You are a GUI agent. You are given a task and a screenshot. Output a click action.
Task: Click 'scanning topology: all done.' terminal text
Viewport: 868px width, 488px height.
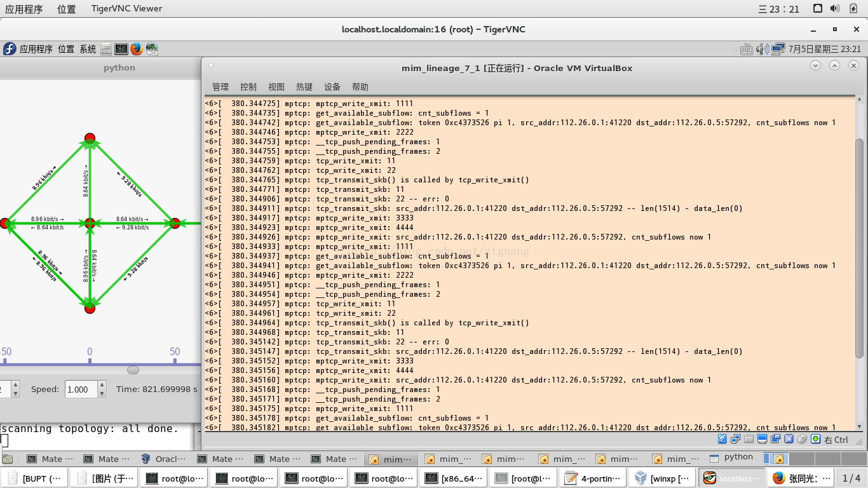[90, 428]
